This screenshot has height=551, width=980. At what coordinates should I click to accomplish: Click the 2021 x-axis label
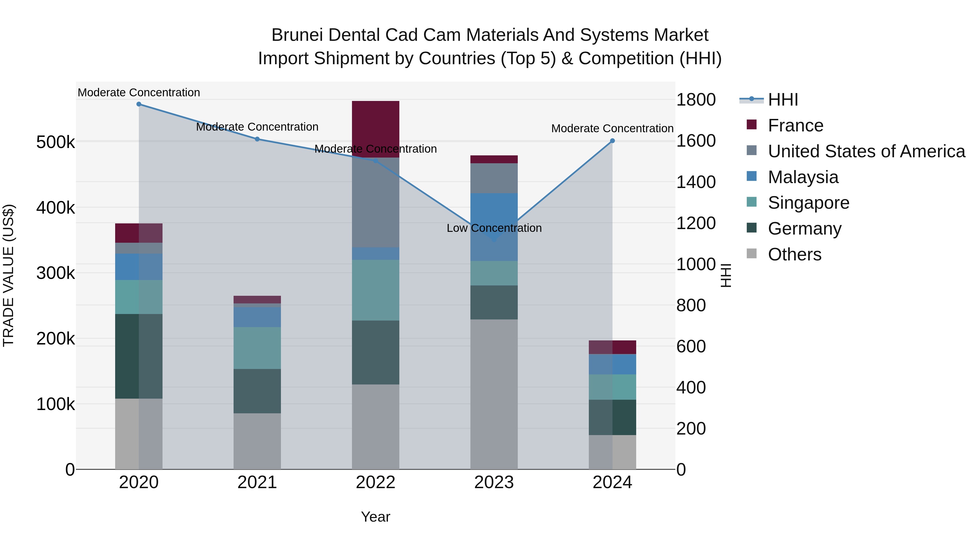click(257, 482)
